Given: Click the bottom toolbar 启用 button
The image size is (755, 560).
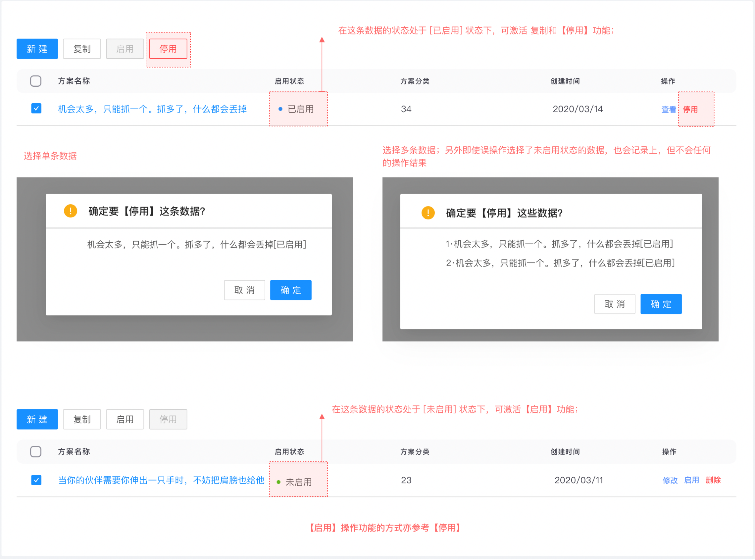Looking at the screenshot, I should pos(125,420).
